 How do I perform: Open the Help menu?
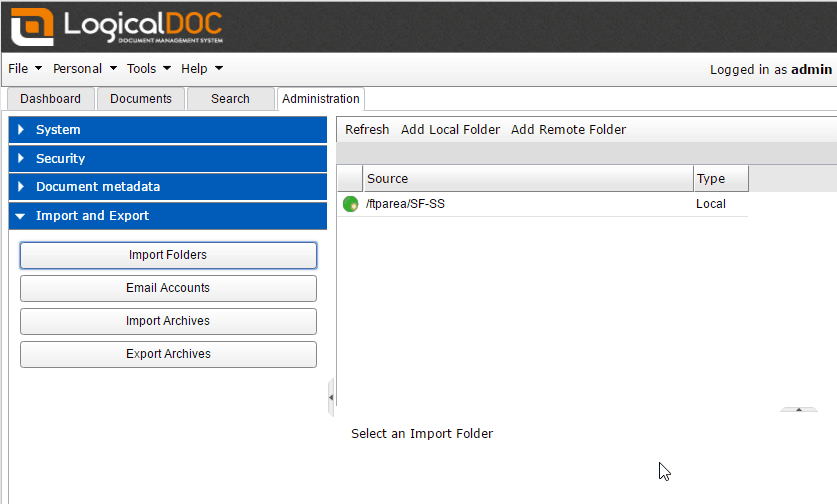(202, 69)
